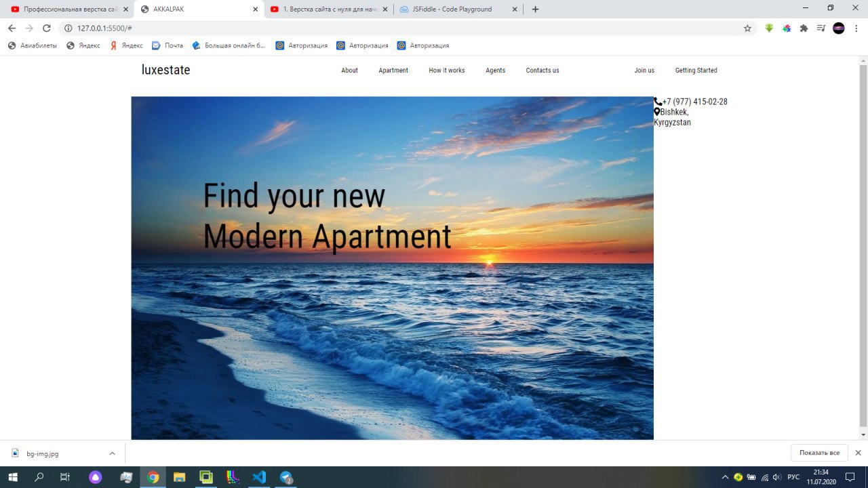Bookmark this page with the star icon
Image resolution: width=868 pixels, height=488 pixels.
747,28
